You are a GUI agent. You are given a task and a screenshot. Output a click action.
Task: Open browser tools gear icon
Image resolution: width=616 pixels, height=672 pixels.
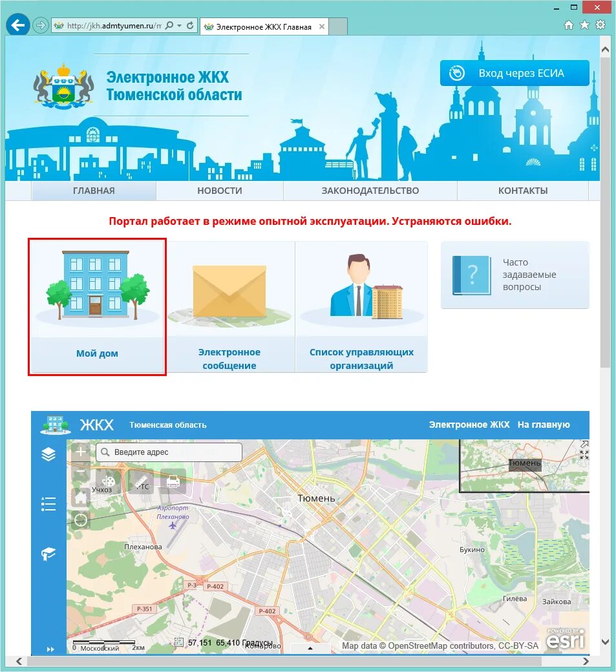pos(600,25)
